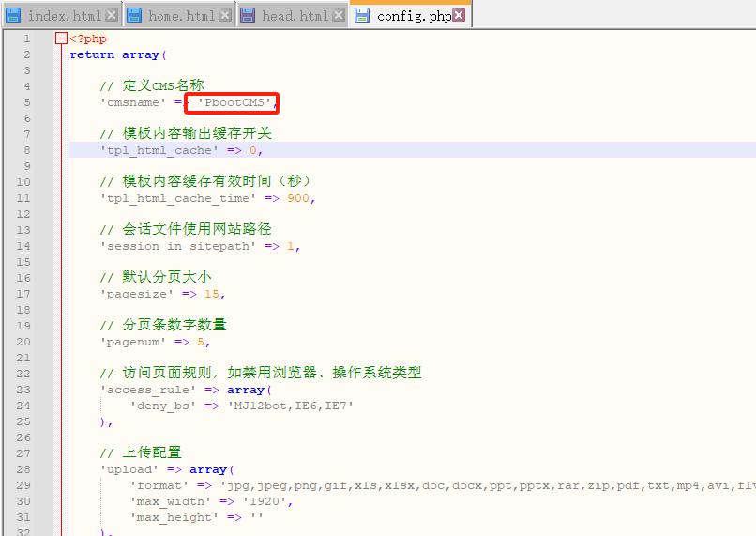Click the disk icon on home.html tab
The height and width of the screenshot is (536, 756).
(134, 15)
